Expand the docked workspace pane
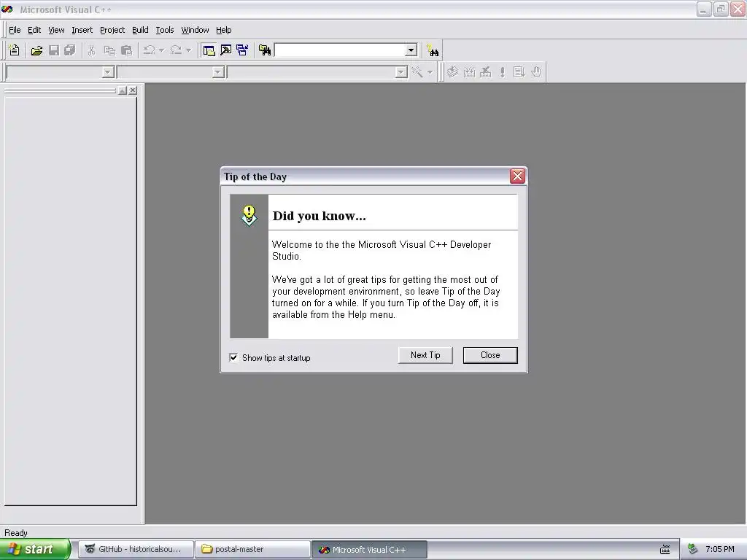 pyautogui.click(x=123, y=90)
